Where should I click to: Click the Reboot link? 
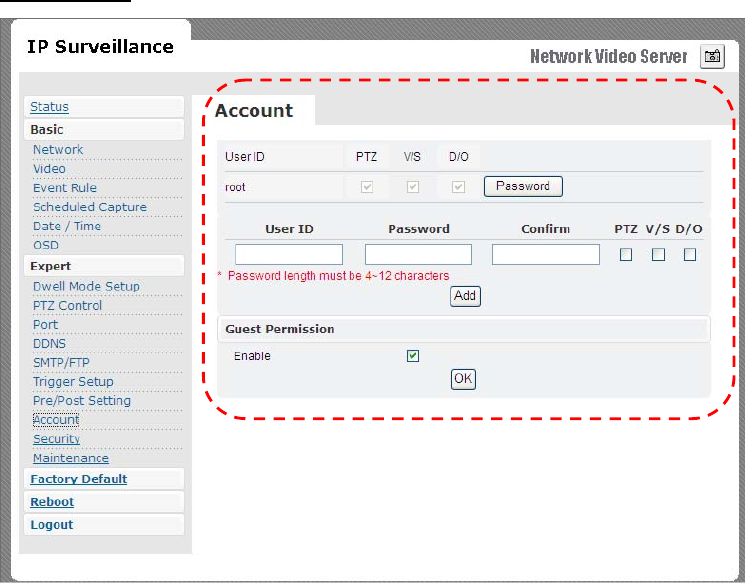[52, 502]
